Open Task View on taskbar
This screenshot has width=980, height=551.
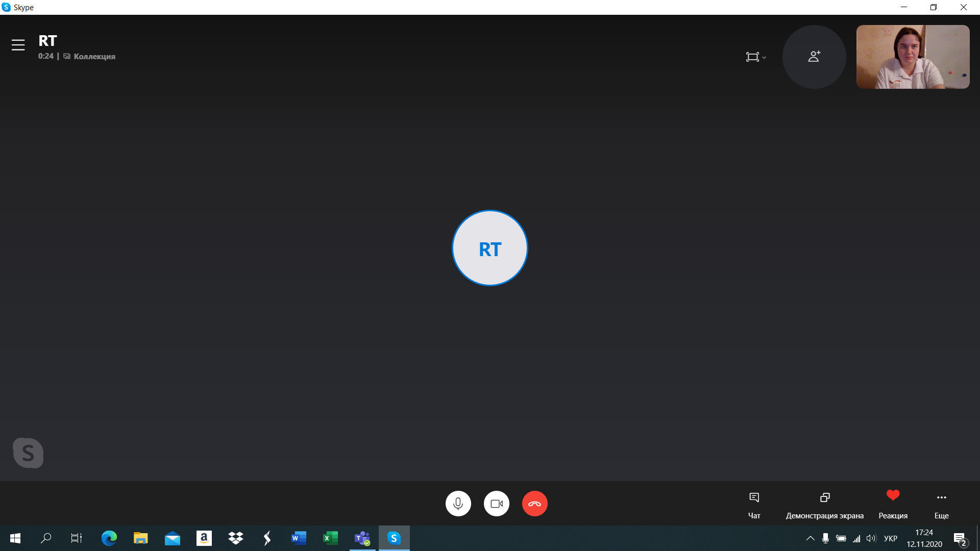pos(77,538)
